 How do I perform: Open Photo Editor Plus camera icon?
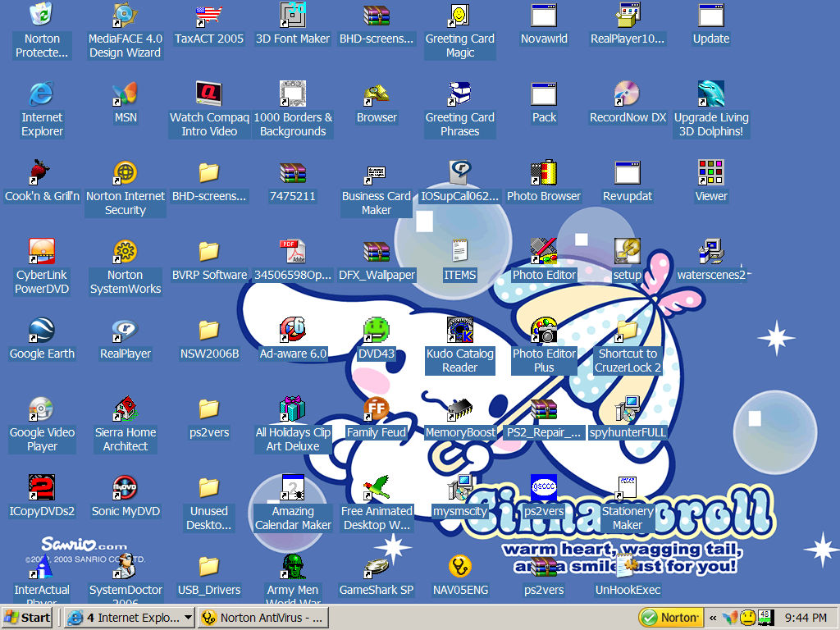pyautogui.click(x=543, y=330)
